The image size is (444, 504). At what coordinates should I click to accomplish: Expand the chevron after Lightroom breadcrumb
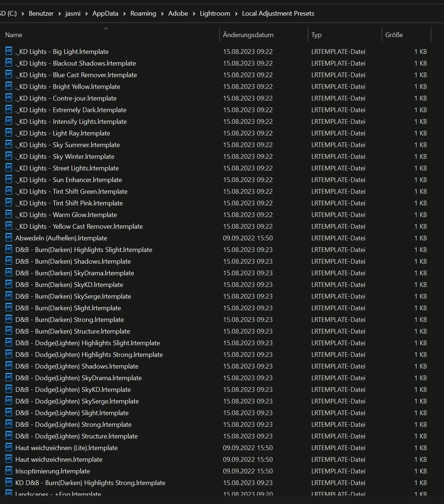(236, 13)
